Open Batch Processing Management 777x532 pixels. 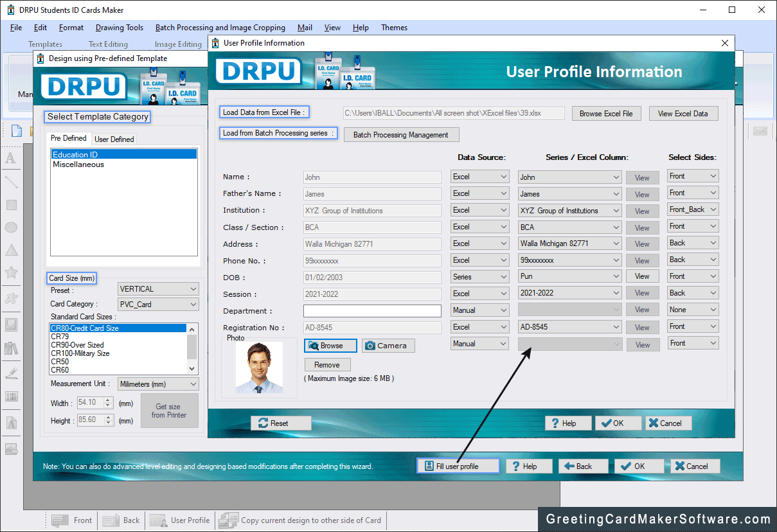(401, 135)
